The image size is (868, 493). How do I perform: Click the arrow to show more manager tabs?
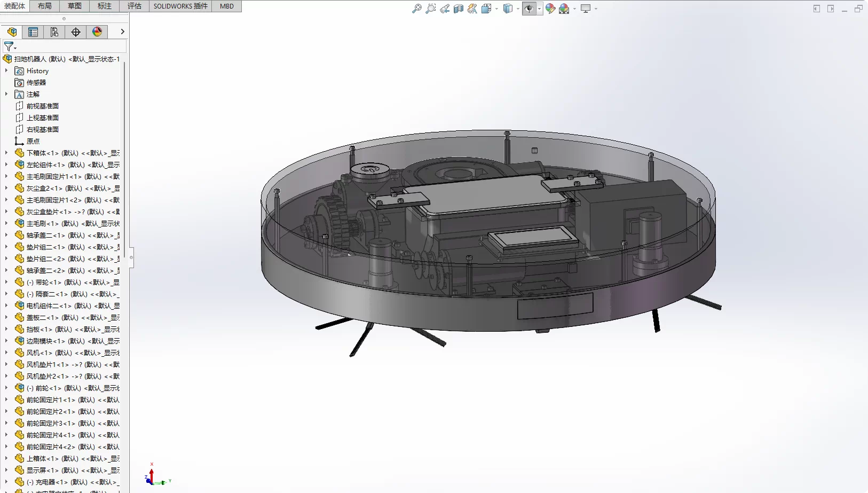coord(122,32)
